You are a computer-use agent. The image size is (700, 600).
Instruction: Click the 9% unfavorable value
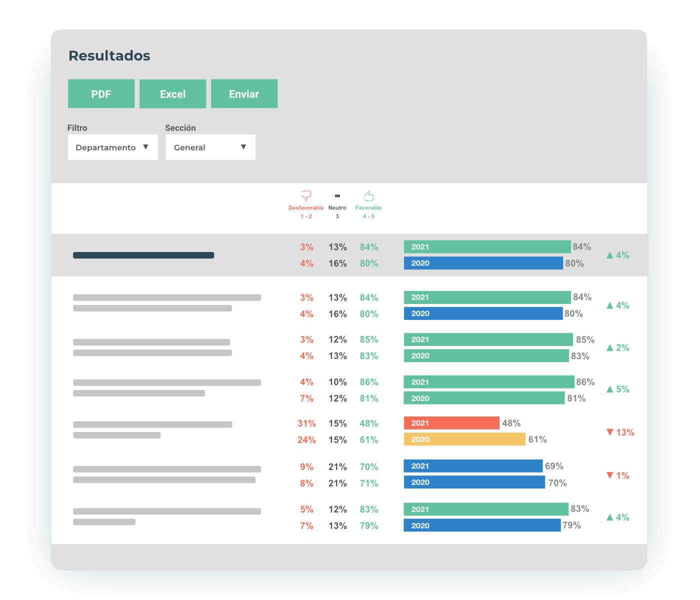coord(306,467)
